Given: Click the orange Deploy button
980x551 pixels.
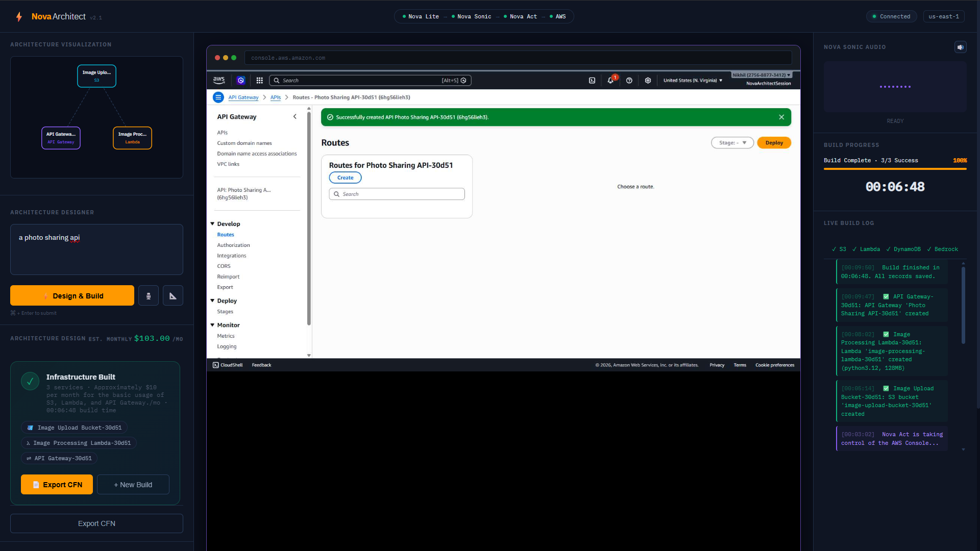Looking at the screenshot, I should click(x=774, y=143).
